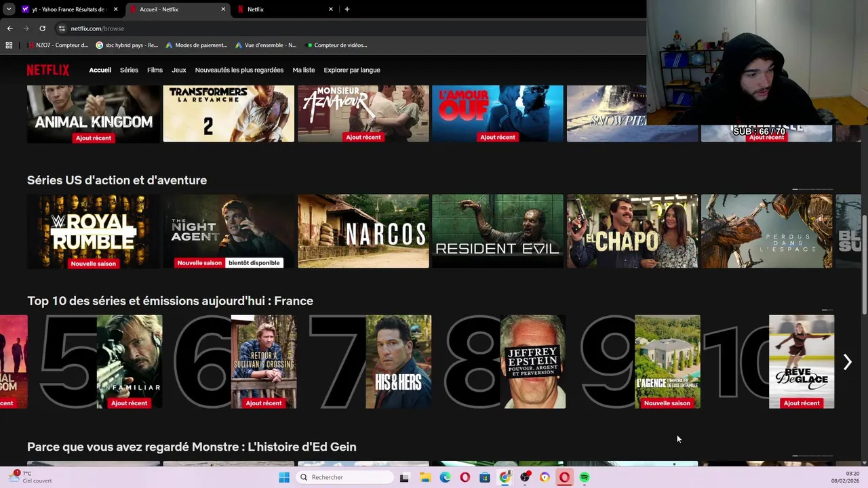
Task: Click the Netflix logo
Action: pos(48,70)
